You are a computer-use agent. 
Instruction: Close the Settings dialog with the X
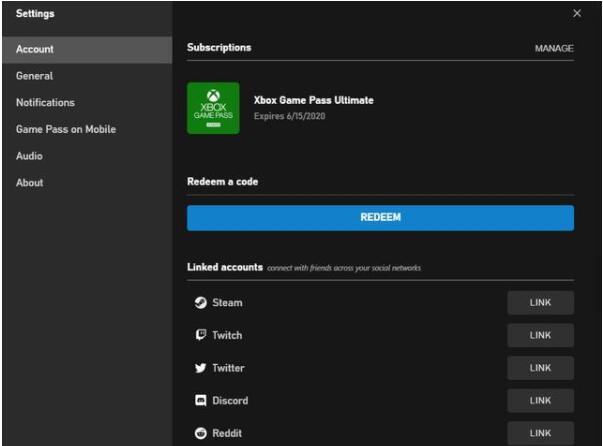[x=576, y=13]
